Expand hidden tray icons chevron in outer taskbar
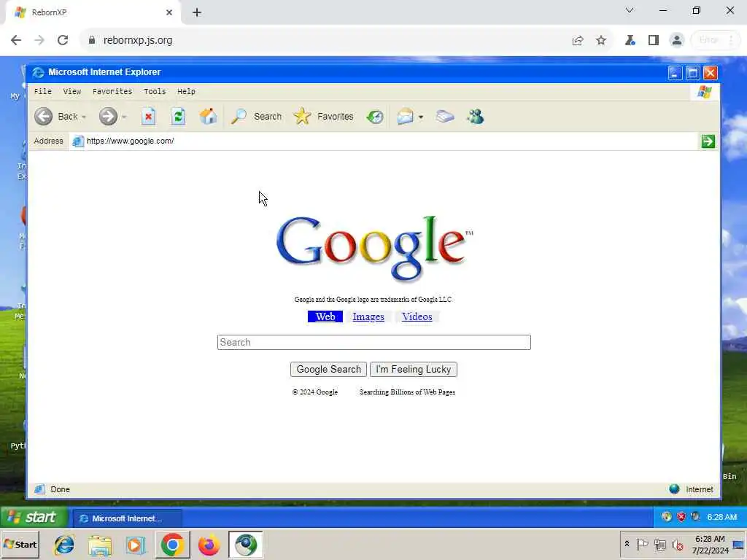This screenshot has width=747, height=560. click(627, 544)
